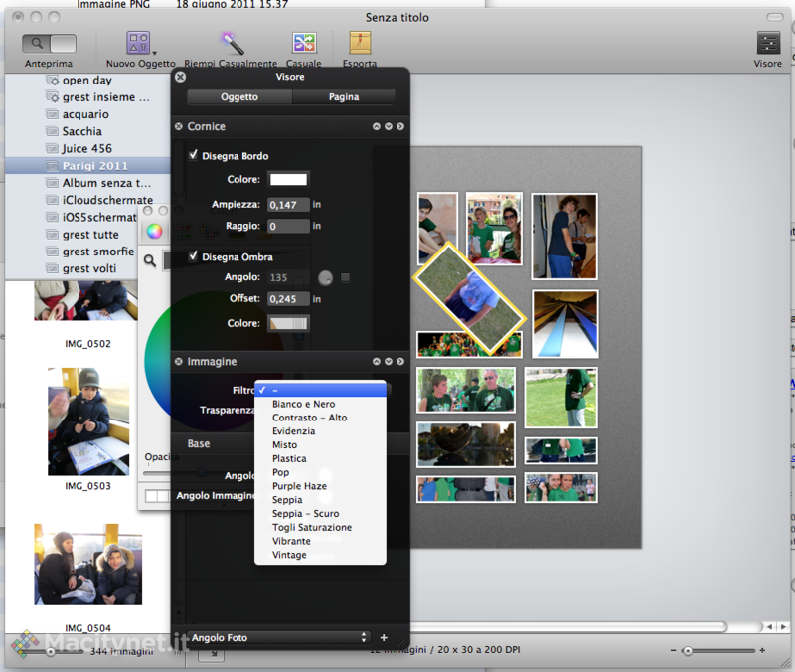795x672 pixels.
Task: Open the Nuovo Oggetto tool
Action: tap(138, 43)
